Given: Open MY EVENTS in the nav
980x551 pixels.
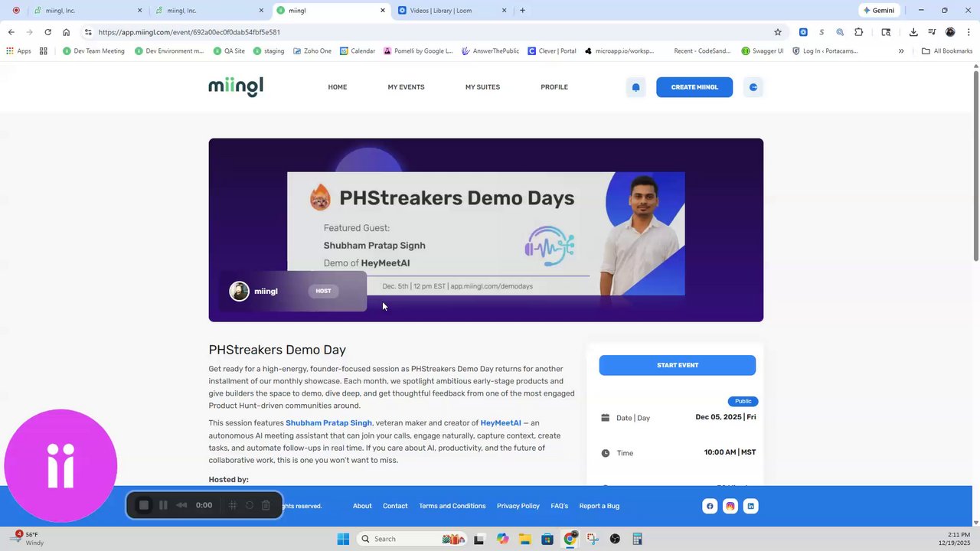Looking at the screenshot, I should pos(406,87).
